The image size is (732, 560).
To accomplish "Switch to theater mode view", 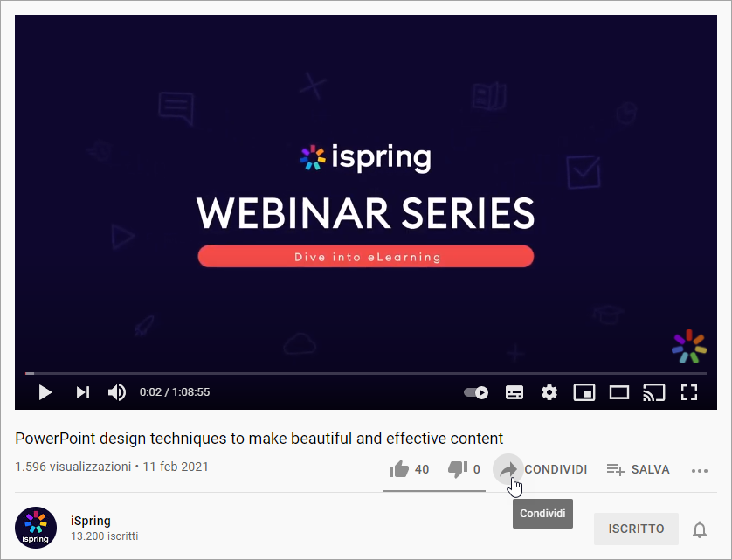I will tap(619, 392).
